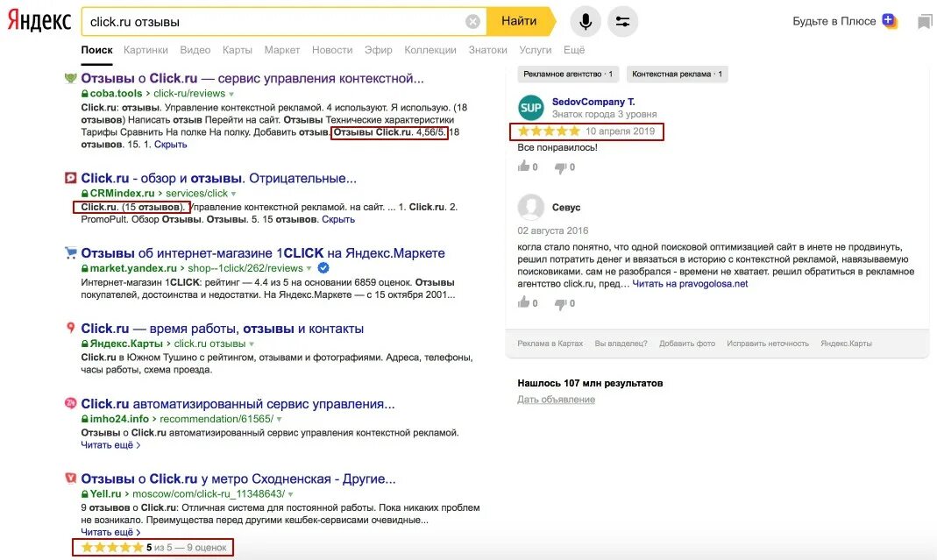Clear the search query with the X icon
This screenshot has height=560, width=937.
tap(472, 22)
